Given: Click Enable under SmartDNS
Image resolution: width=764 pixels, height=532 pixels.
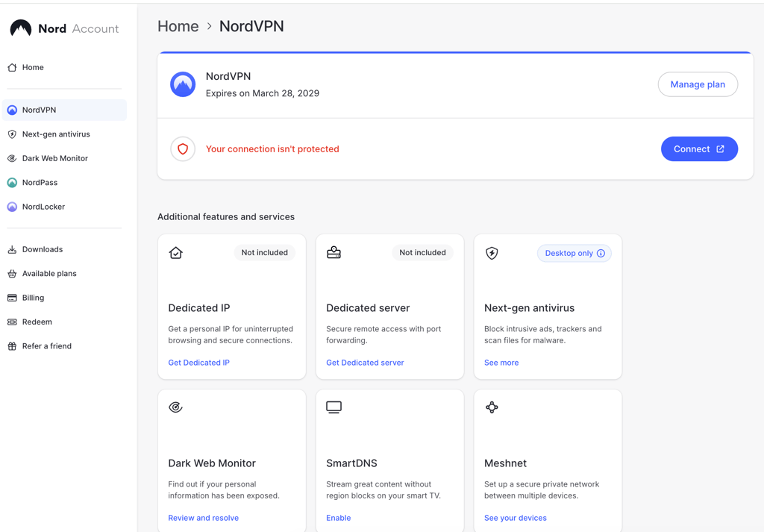Looking at the screenshot, I should coord(338,518).
